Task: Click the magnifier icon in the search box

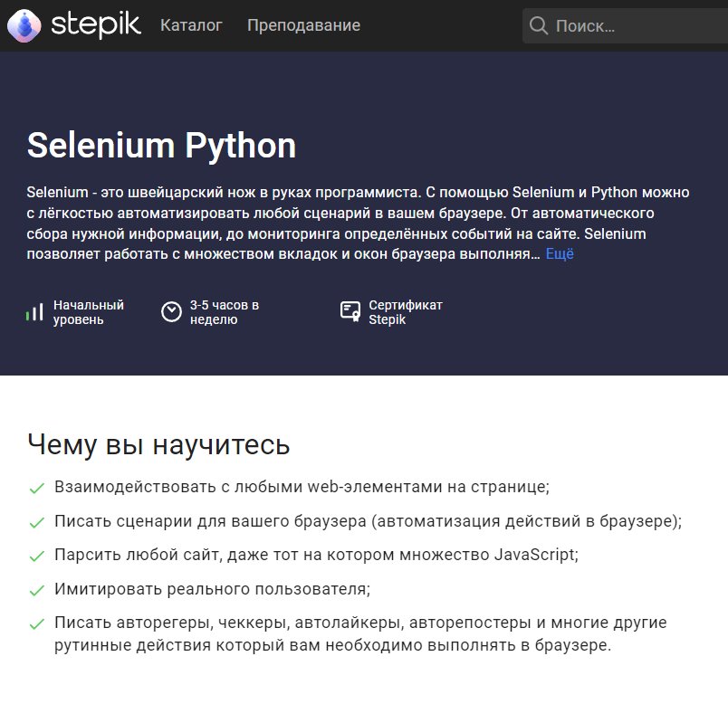Action: pyautogui.click(x=539, y=26)
